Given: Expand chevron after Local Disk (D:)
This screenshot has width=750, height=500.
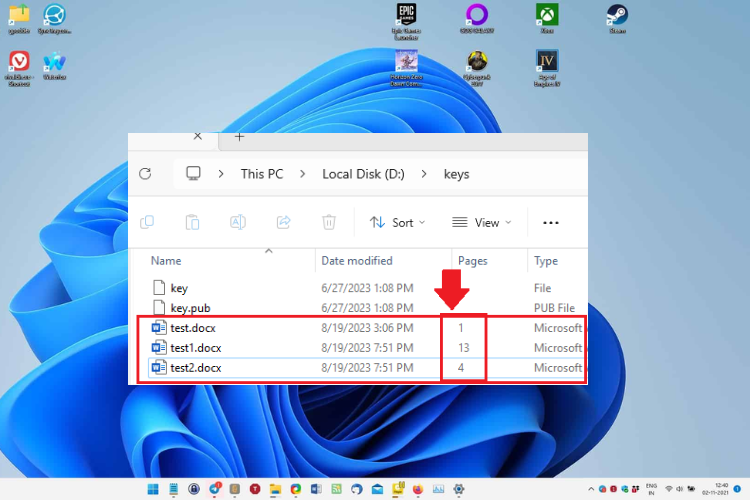Looking at the screenshot, I should click(424, 174).
